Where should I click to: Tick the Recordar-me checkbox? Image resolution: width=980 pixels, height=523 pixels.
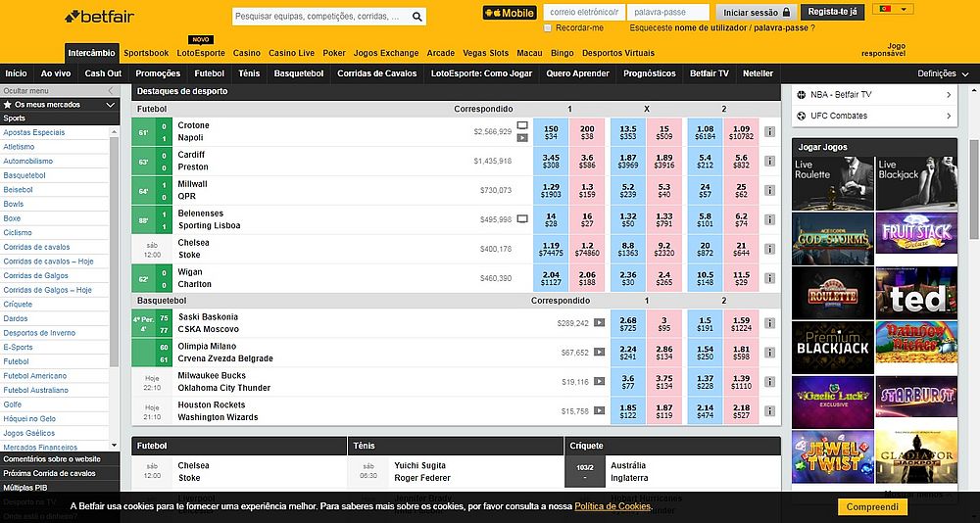tap(548, 28)
